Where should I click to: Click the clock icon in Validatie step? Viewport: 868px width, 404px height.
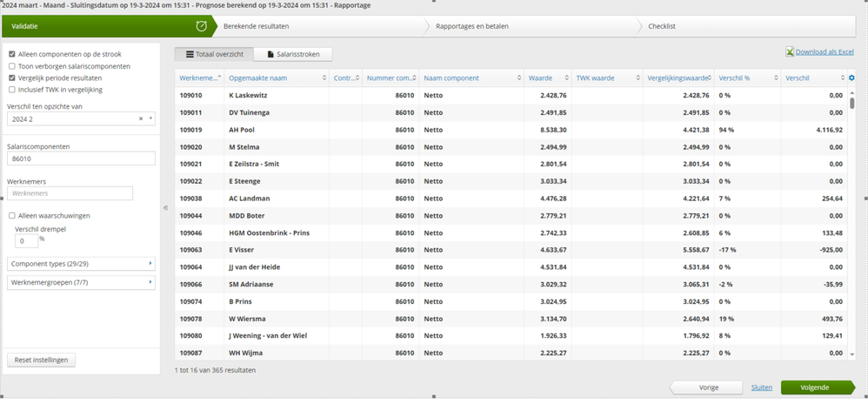202,26
